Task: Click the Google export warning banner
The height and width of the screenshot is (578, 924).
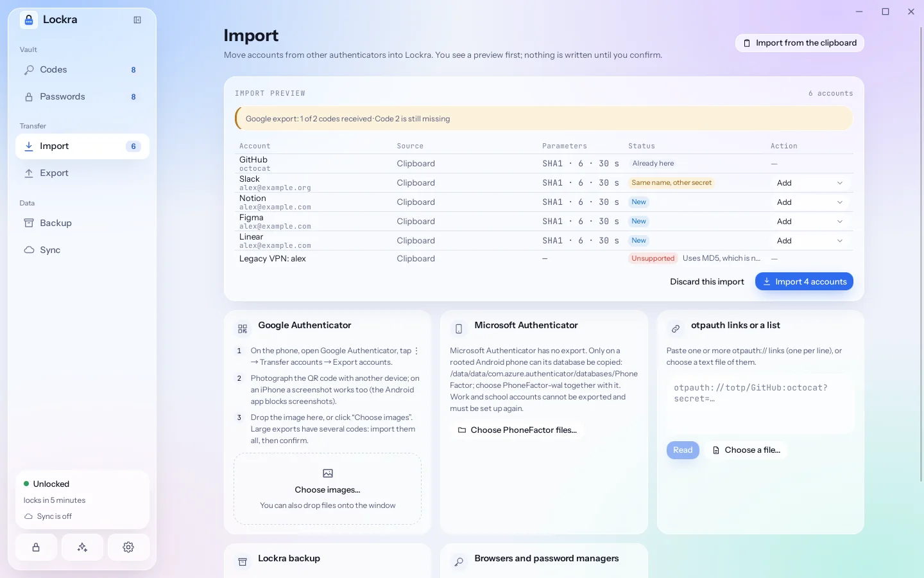Action: (x=544, y=119)
